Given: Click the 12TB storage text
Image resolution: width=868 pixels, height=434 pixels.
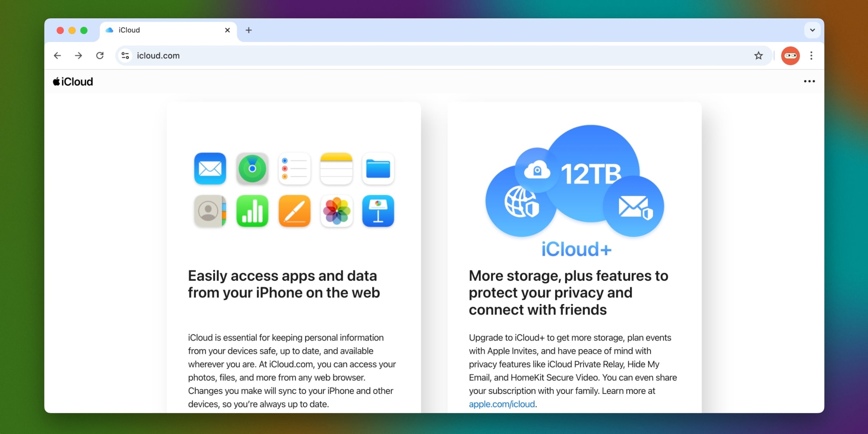Looking at the screenshot, I should 591,174.
